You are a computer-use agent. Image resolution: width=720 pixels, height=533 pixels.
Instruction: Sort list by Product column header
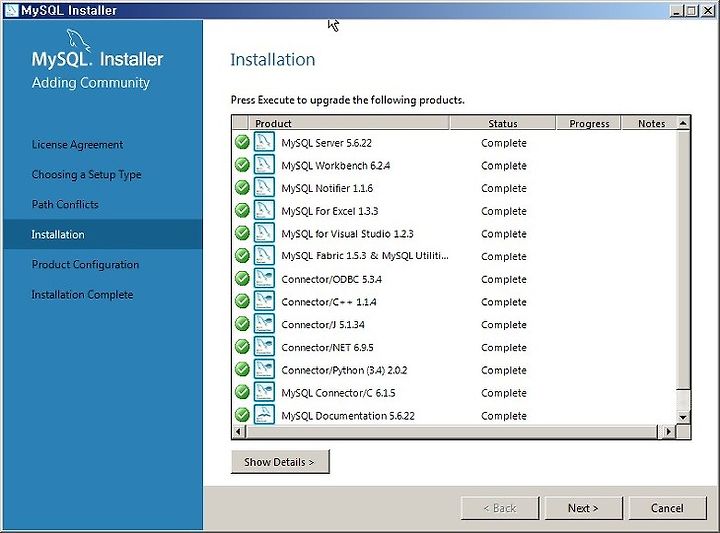(349, 123)
